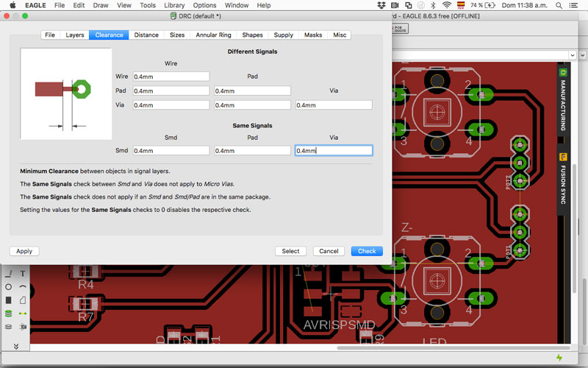Select the Text tool in EAGLE toolbar
Viewport: 588px width, 368px height.
coord(23,274)
